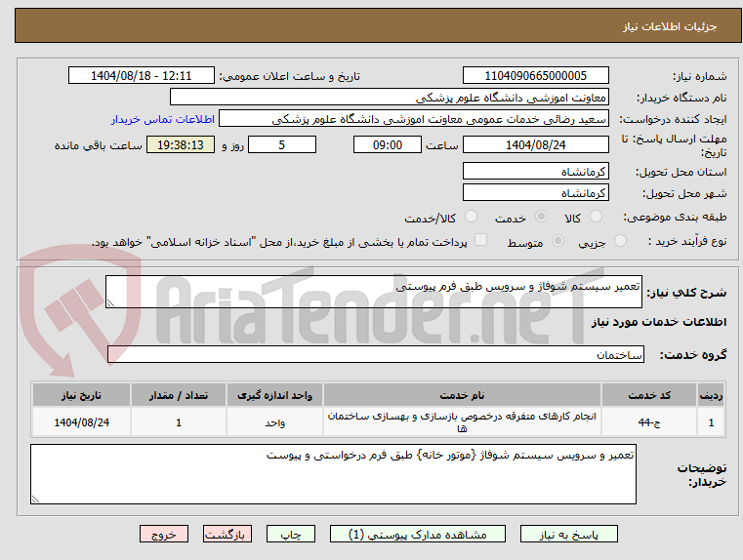This screenshot has width=743, height=560.
Task: Click the گروه خدمت field ساختمان
Action: (x=375, y=354)
